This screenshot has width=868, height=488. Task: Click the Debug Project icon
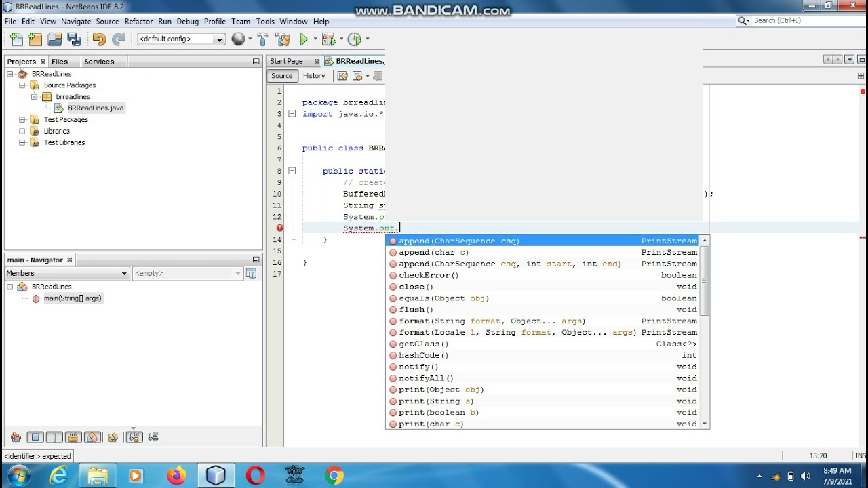tap(328, 39)
